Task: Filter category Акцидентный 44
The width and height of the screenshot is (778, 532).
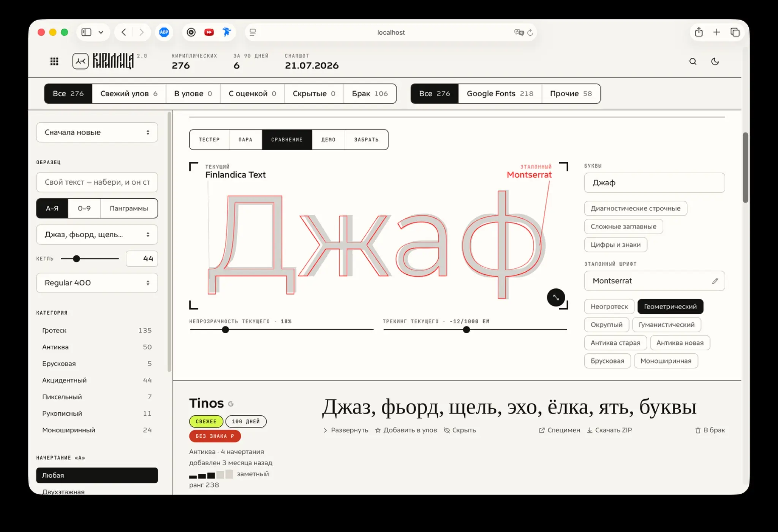Action: tap(97, 380)
